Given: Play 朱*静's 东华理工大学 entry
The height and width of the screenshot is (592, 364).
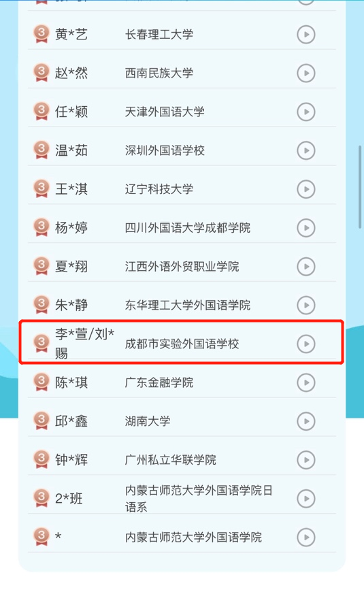Looking at the screenshot, I should (x=306, y=305).
